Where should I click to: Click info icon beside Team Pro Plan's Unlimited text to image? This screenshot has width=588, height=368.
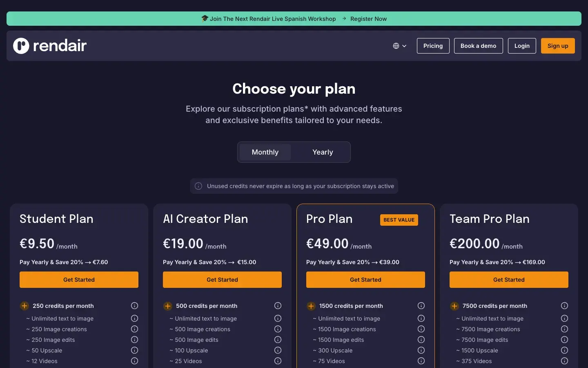pos(564,318)
